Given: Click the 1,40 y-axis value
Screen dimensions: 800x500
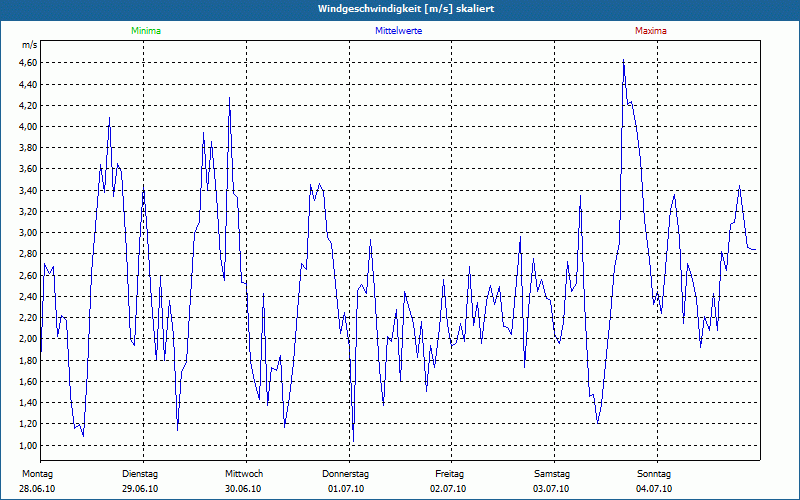Looking at the screenshot, I should click(28, 403).
